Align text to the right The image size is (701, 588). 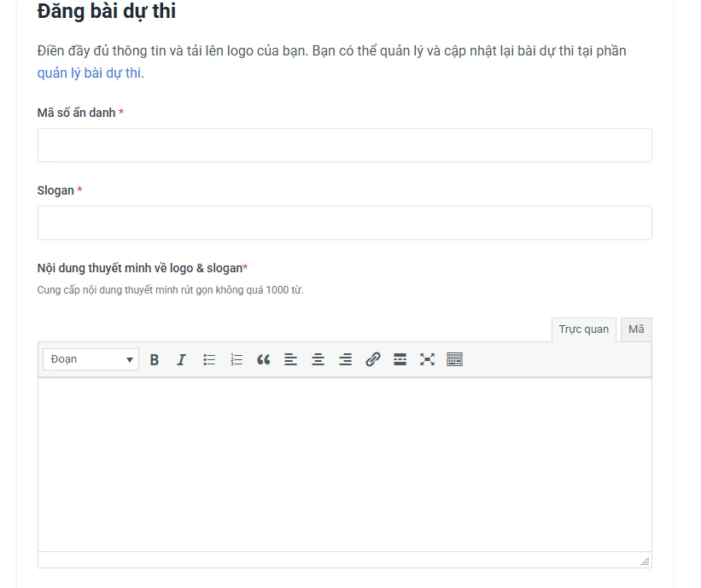(x=346, y=360)
